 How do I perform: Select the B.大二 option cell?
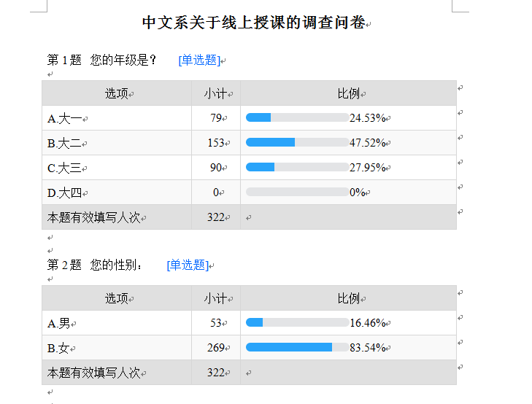pos(66,143)
